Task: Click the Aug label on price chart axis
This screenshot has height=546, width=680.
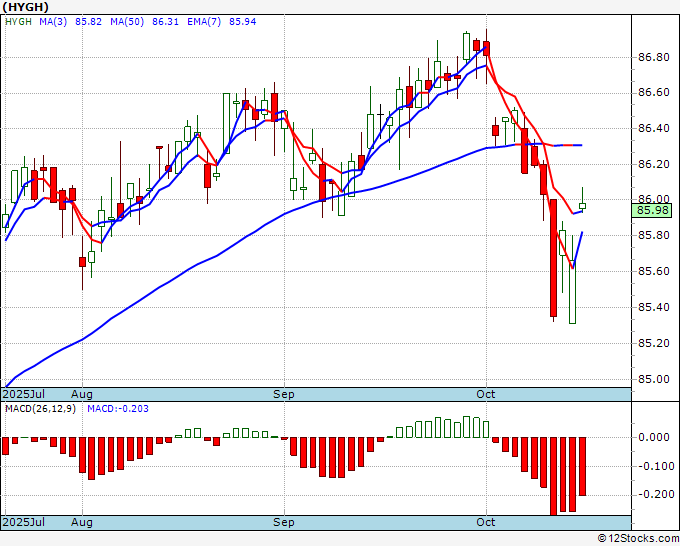Action: [x=82, y=394]
